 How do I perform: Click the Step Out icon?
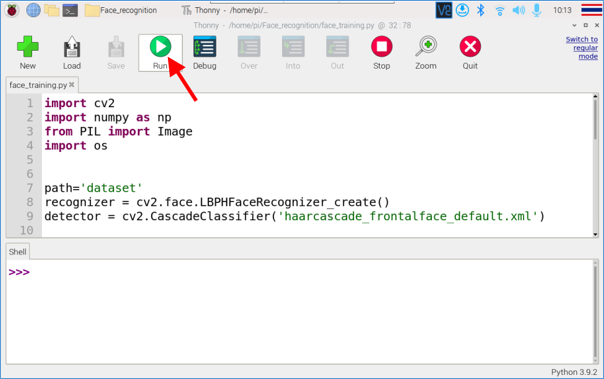coord(337,53)
